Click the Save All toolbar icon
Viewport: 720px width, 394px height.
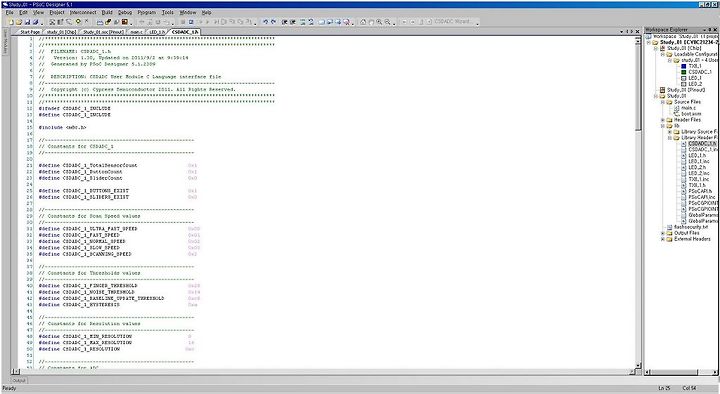point(35,22)
